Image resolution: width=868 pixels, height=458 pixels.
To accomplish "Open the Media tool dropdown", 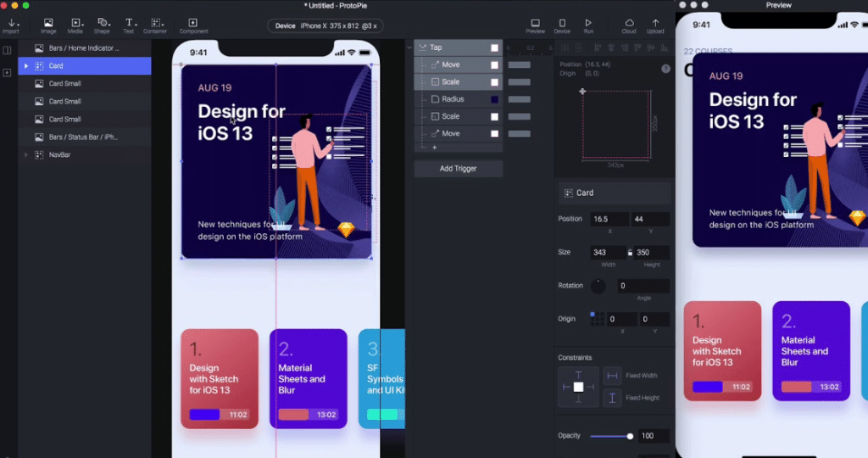I will tap(75, 25).
